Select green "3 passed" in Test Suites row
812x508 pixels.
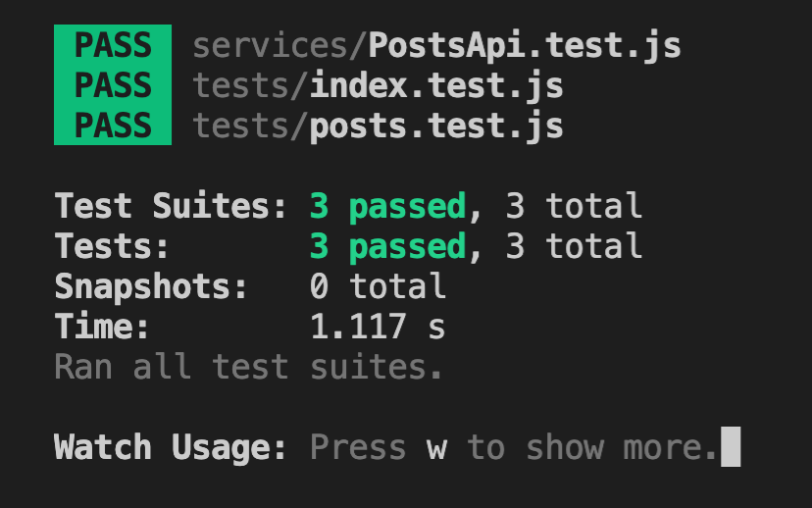click(387, 207)
